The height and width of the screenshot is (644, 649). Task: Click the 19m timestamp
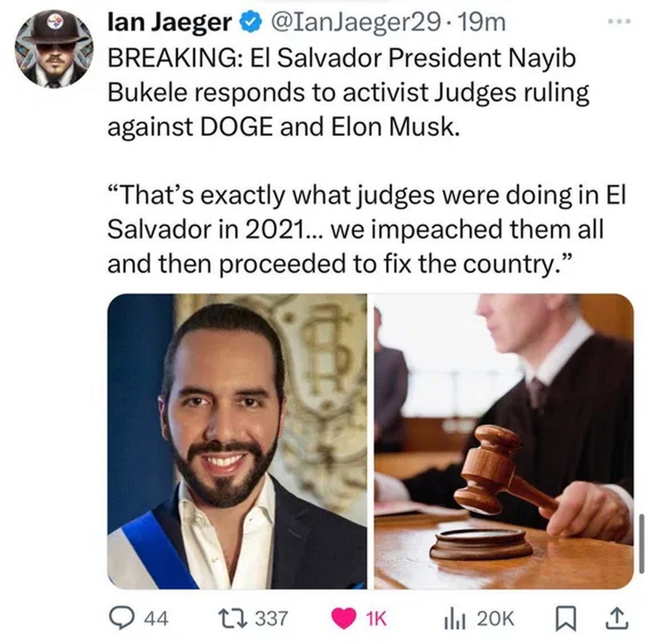pos(482,22)
